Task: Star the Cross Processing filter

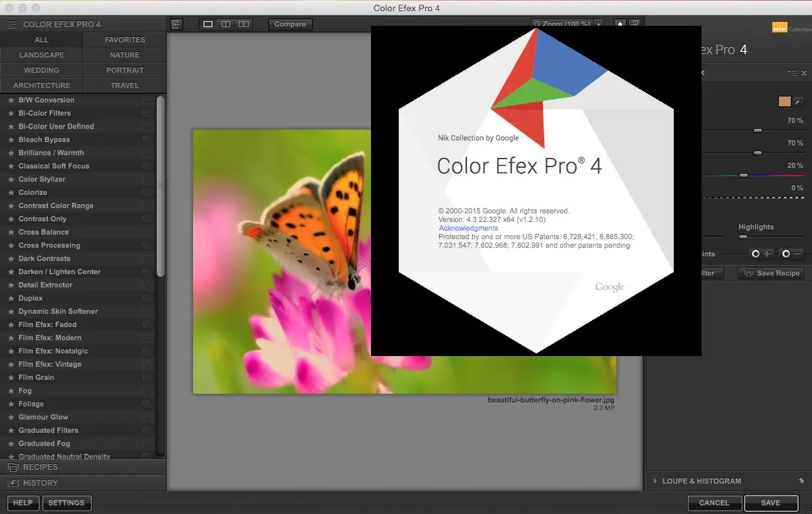Action: (x=11, y=246)
